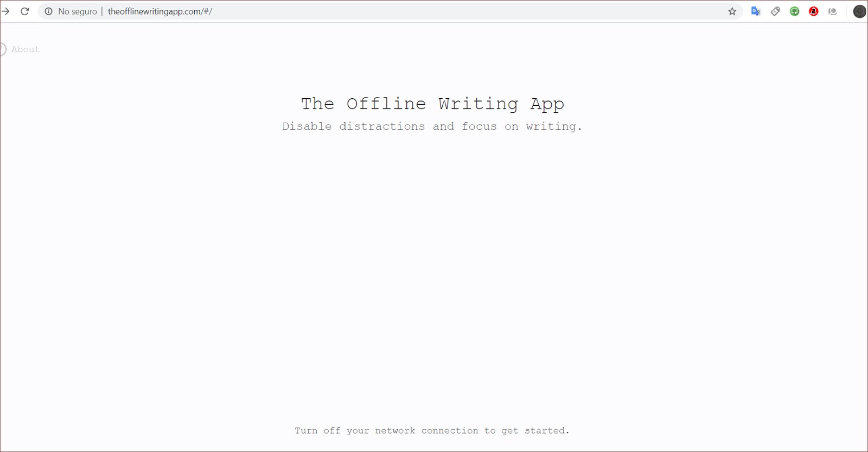Select the theofflinewritingapp.com URL text

pyautogui.click(x=159, y=11)
